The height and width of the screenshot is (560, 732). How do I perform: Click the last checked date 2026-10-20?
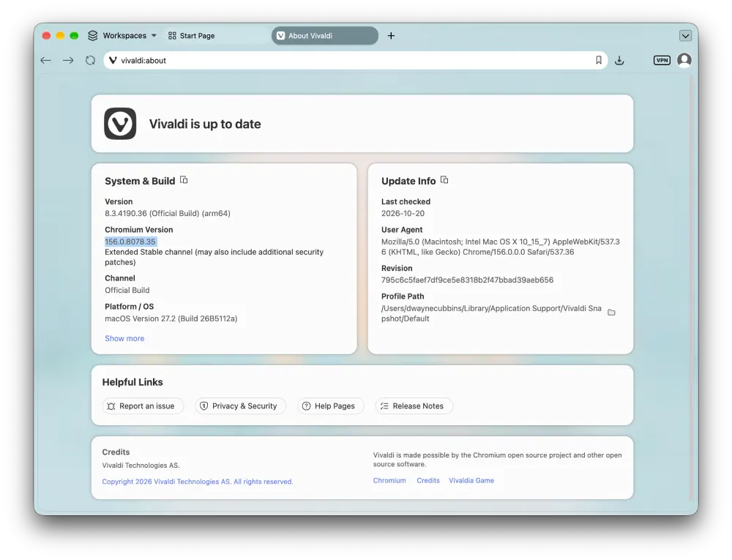point(403,213)
